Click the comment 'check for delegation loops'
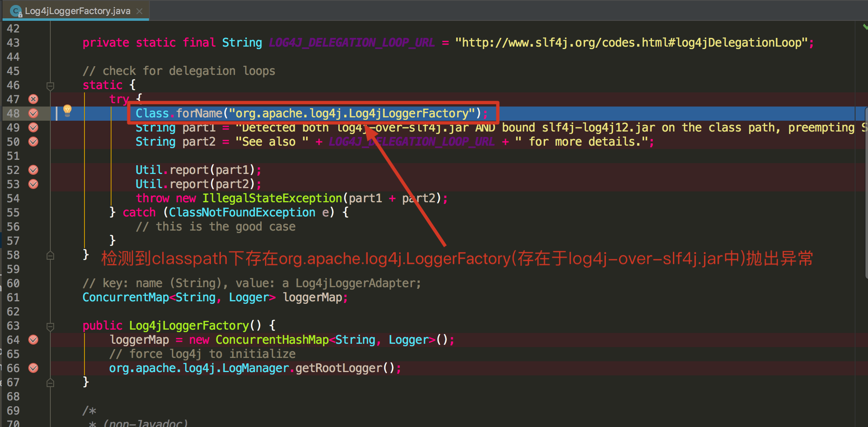The image size is (868, 427). [x=179, y=71]
